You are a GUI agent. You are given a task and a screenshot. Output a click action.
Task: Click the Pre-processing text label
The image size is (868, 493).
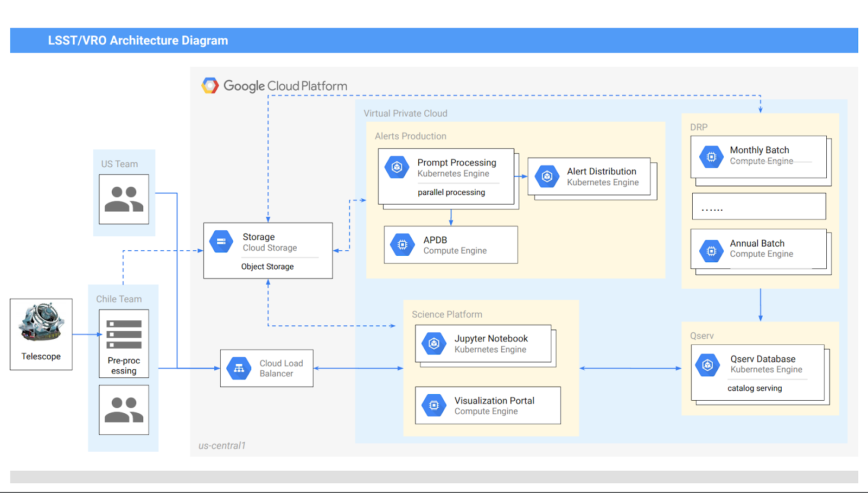[124, 365]
